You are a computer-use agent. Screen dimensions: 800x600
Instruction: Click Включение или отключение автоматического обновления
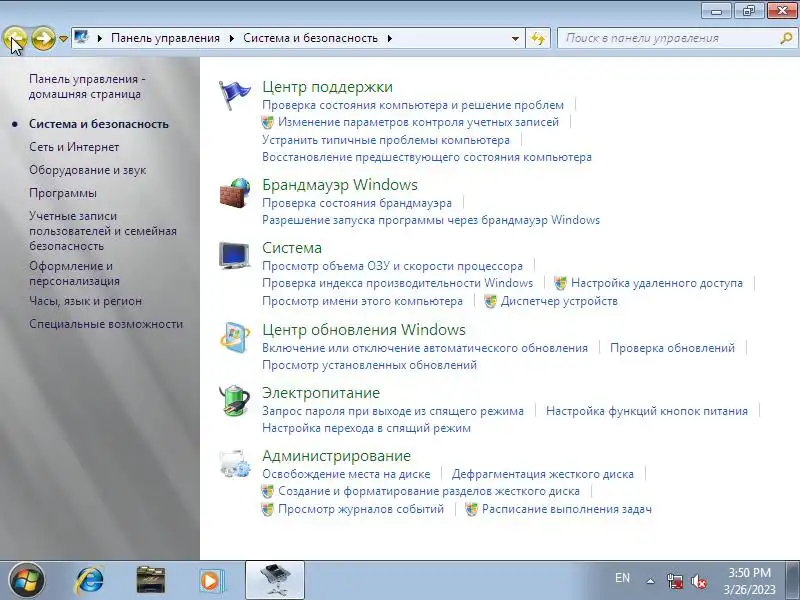424,348
